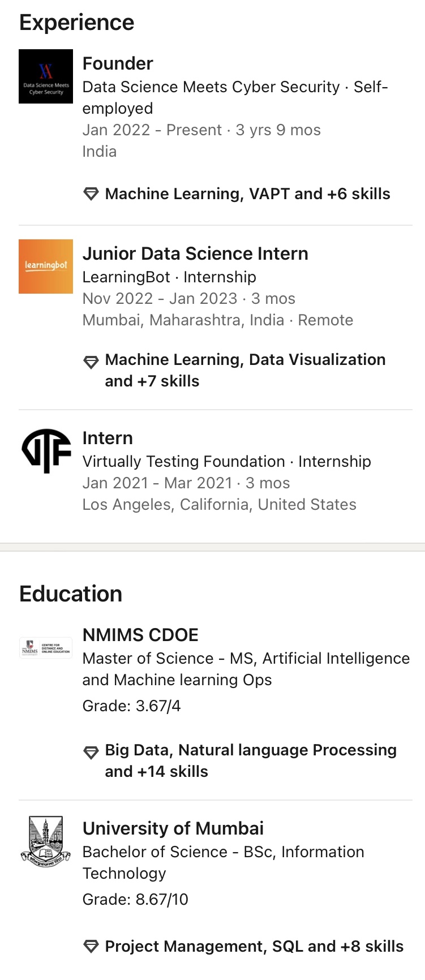The image size is (425, 980).
Task: Tap the Education section heading
Action: (x=71, y=594)
